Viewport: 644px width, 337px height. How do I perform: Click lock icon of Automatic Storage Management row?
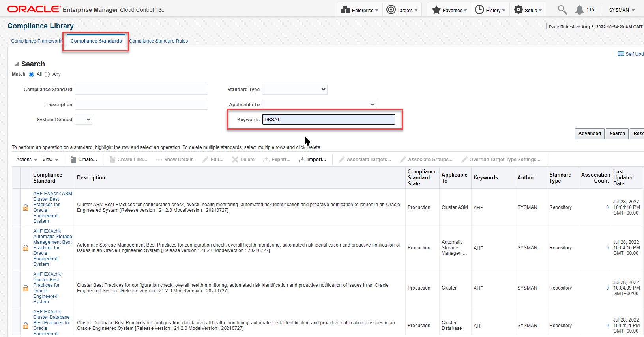[26, 248]
